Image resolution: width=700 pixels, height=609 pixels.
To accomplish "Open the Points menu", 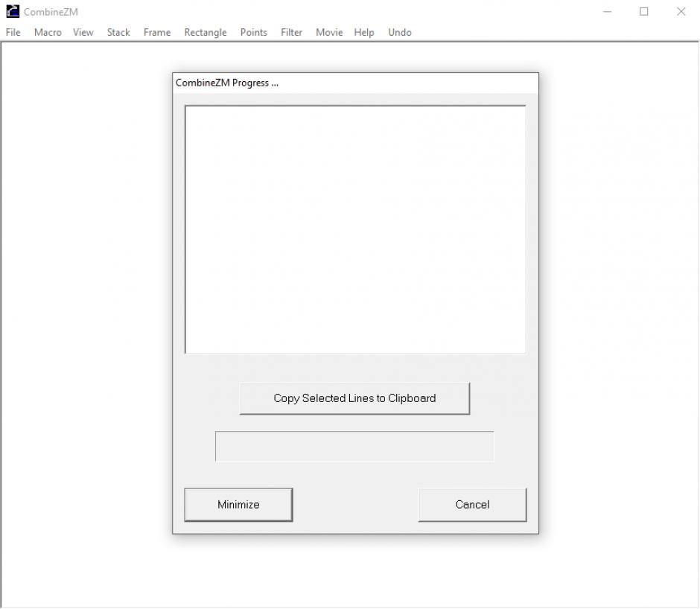I will tap(254, 32).
